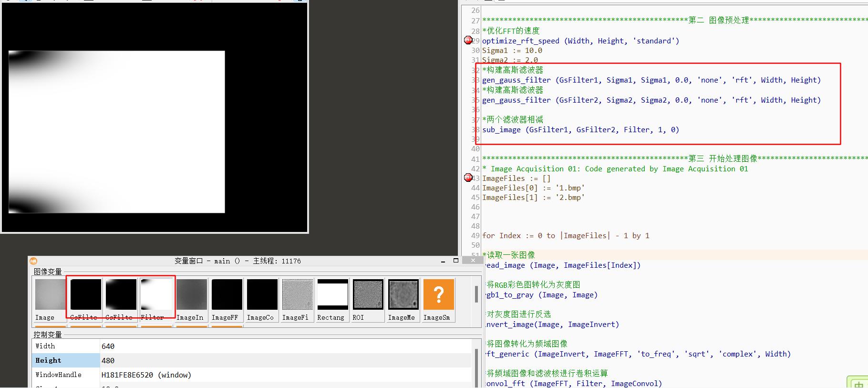Image resolution: width=868 pixels, height=388 pixels.
Task: Click the WindowHandle variable value
Action: coord(146,375)
